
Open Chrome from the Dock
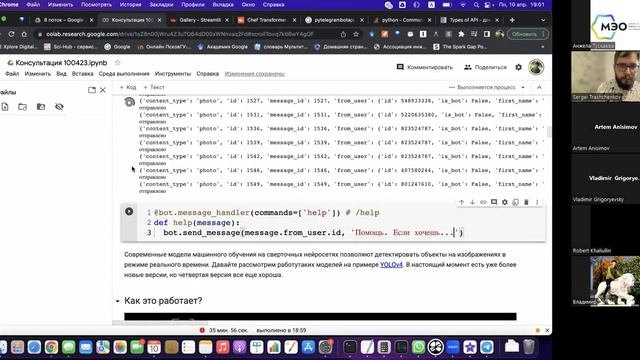(51, 347)
